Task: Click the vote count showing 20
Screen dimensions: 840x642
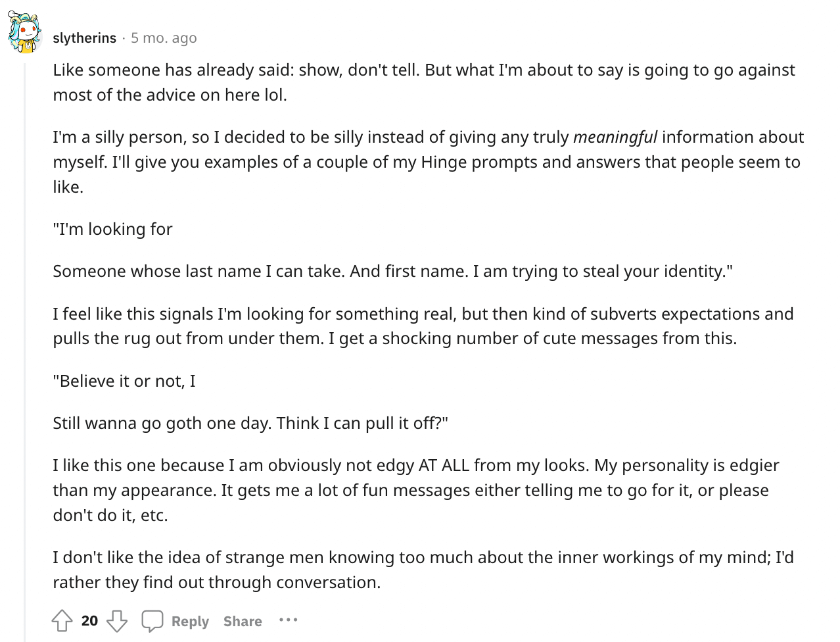Action: point(89,620)
